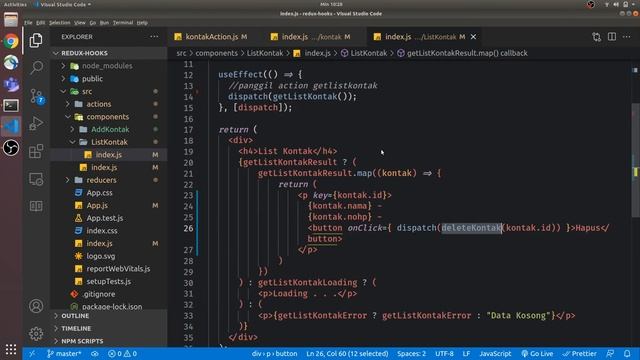Open the Explorer view in activity bar

click(36, 40)
